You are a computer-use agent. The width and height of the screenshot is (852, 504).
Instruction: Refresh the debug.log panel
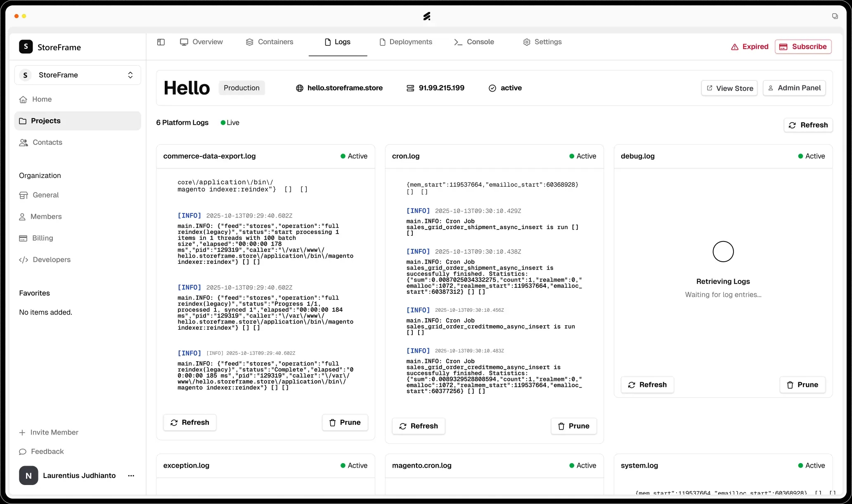click(647, 385)
